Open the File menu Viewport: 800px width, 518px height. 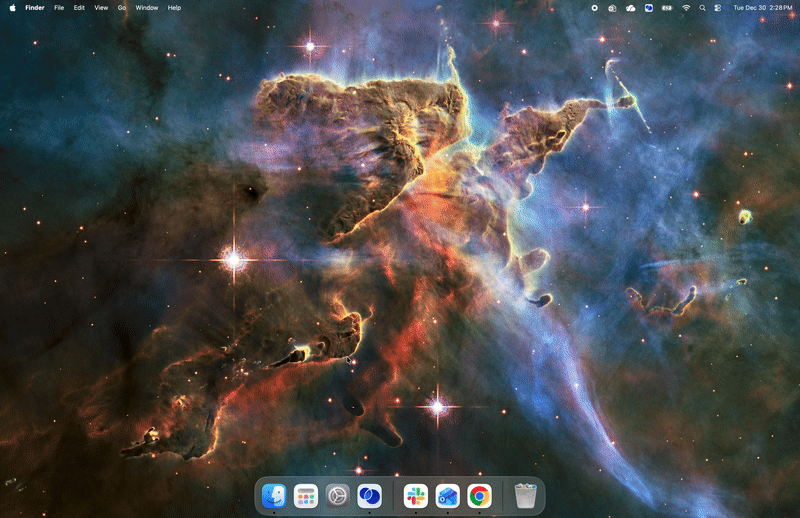(59, 8)
